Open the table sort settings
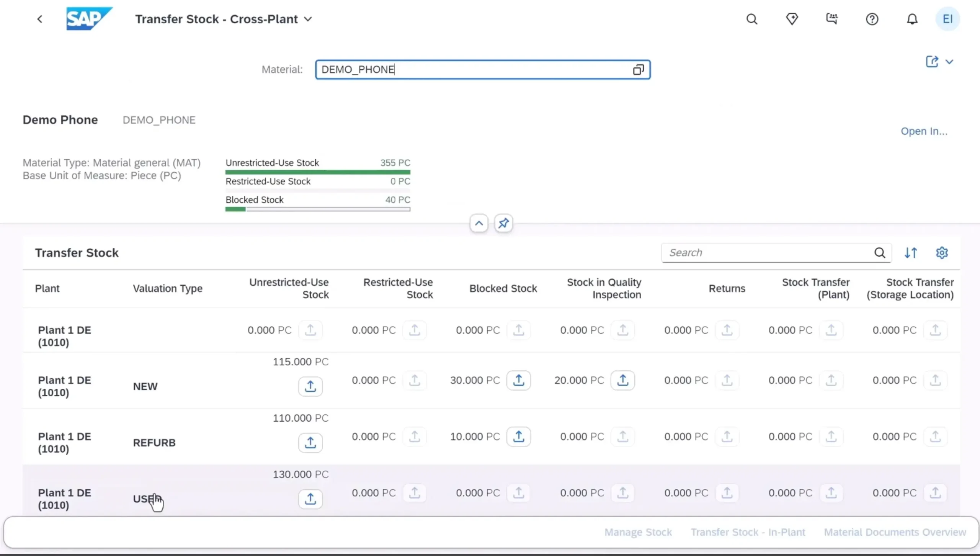Screen dimensions: 980x556 (911, 253)
